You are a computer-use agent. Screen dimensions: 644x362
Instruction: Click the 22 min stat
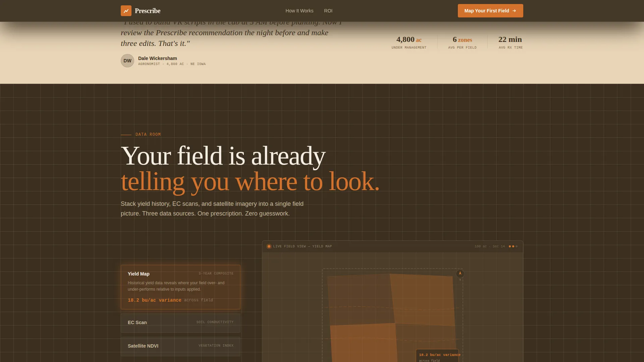pyautogui.click(x=510, y=40)
